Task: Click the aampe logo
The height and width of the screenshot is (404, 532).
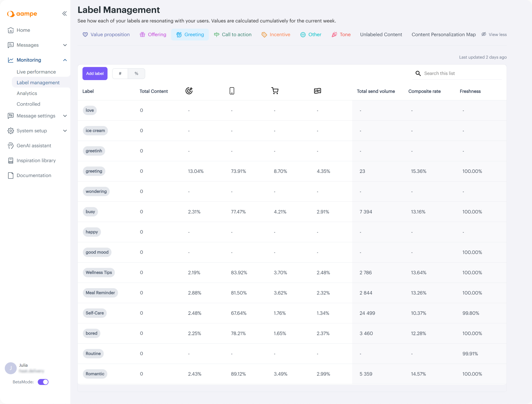Action: pyautogui.click(x=22, y=14)
